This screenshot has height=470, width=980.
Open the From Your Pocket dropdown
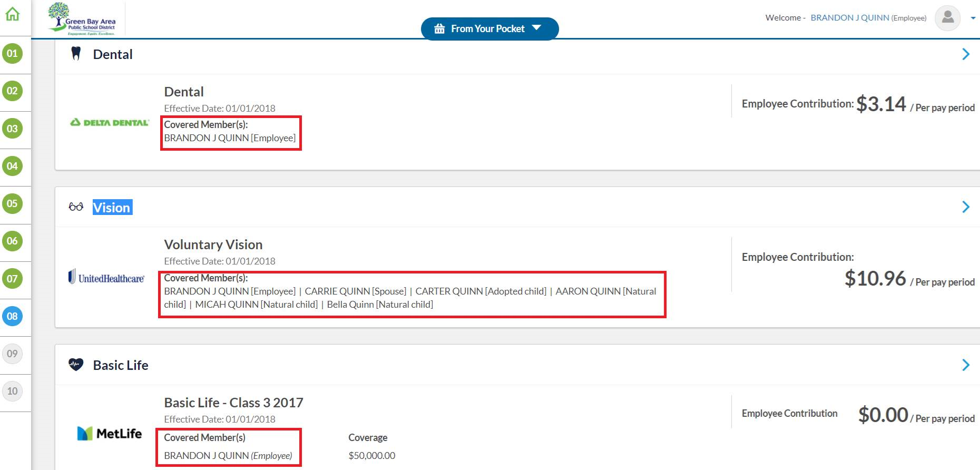489,28
